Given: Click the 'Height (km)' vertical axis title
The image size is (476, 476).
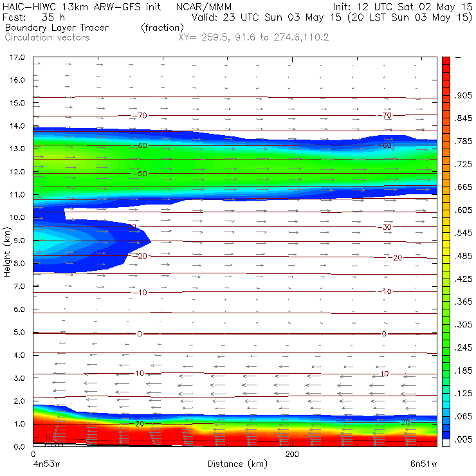Looking at the screenshot, I should (6, 252).
